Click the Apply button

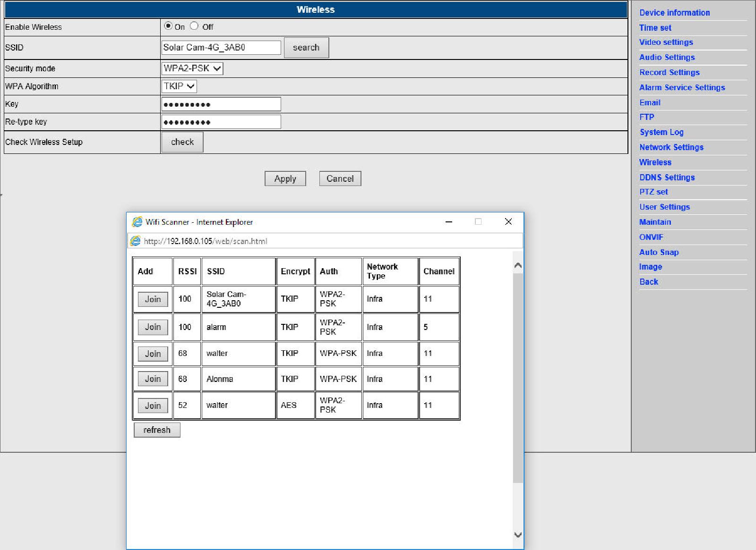(x=285, y=178)
